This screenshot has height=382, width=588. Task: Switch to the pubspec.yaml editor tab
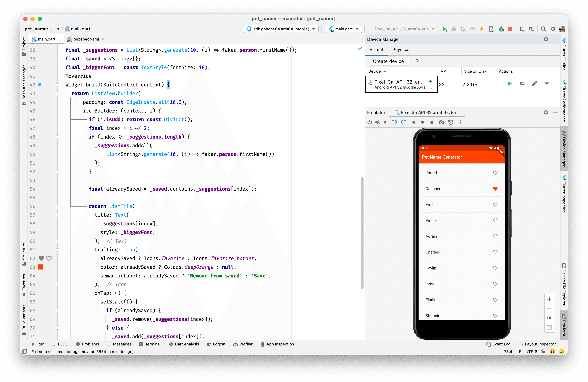point(86,39)
